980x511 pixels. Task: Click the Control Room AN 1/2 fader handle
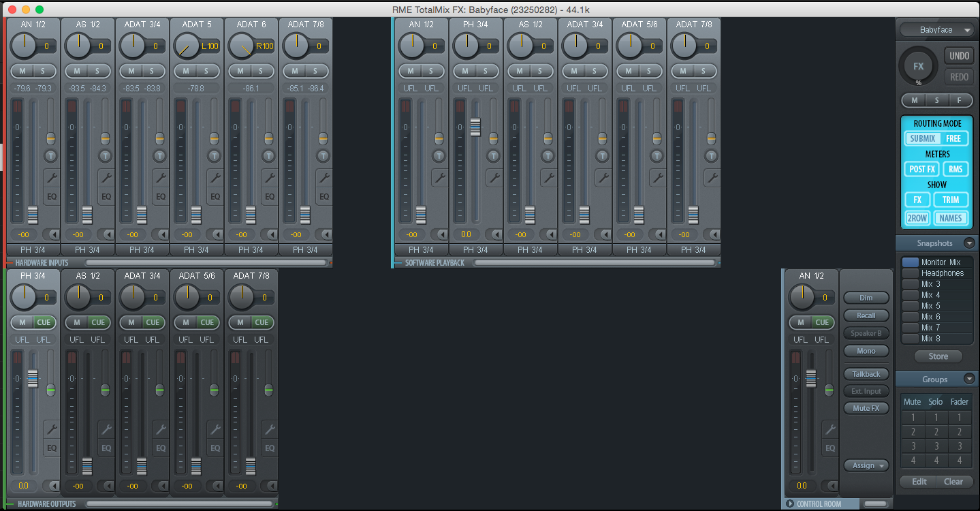click(x=810, y=378)
